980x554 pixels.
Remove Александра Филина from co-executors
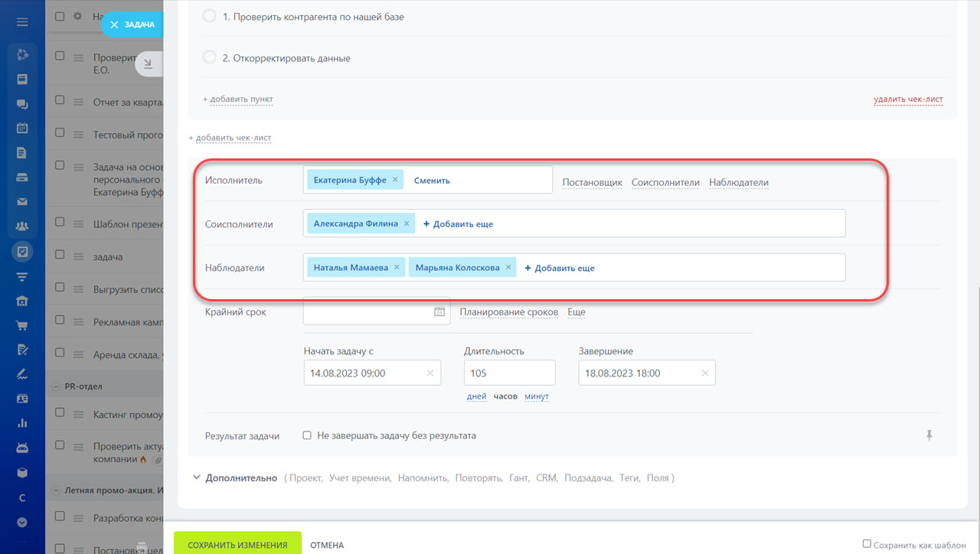(407, 223)
